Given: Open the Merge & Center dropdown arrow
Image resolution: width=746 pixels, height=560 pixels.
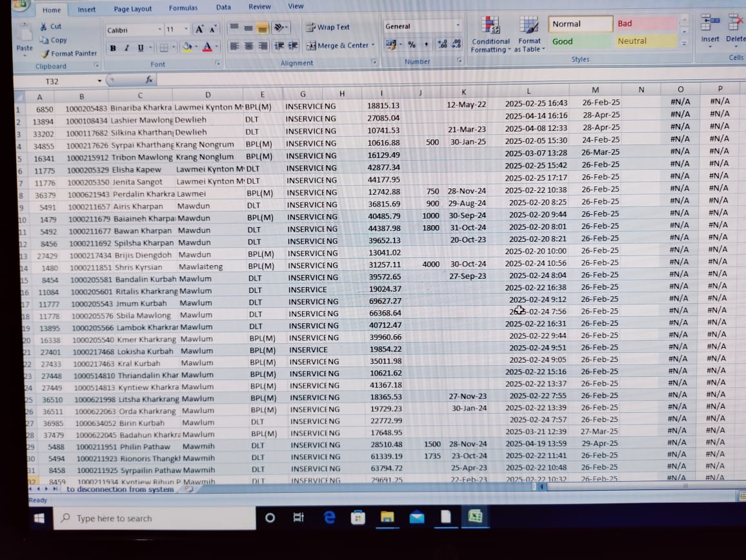Looking at the screenshot, I should pyautogui.click(x=374, y=46).
